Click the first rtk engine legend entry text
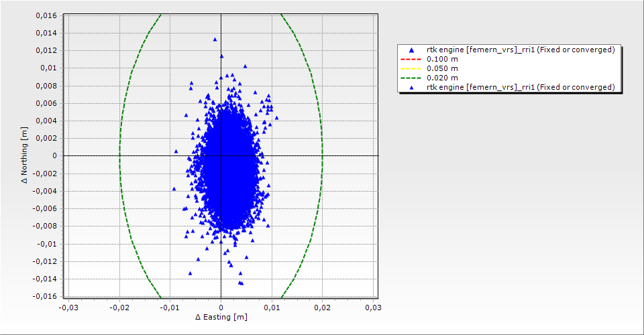This screenshot has height=335, width=644. [521, 50]
